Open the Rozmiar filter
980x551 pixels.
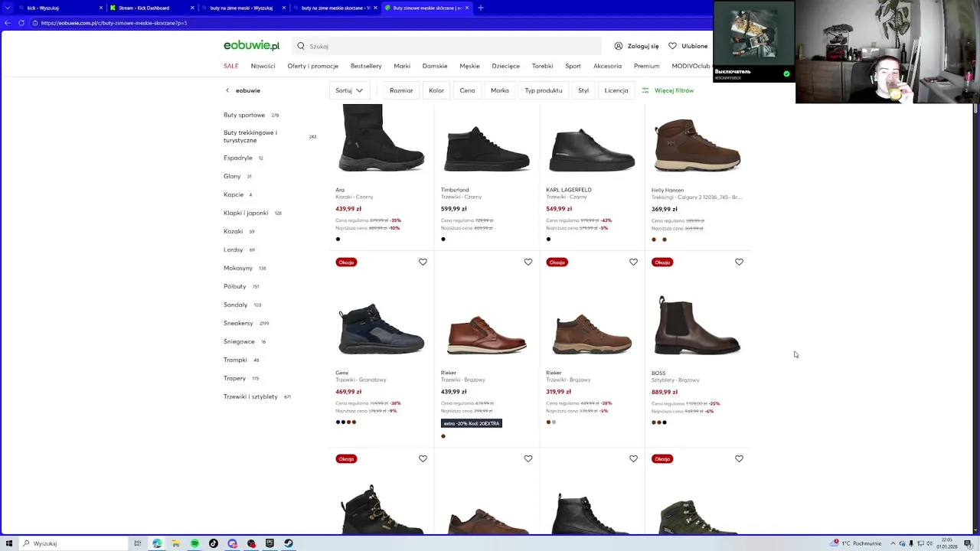pyautogui.click(x=401, y=90)
